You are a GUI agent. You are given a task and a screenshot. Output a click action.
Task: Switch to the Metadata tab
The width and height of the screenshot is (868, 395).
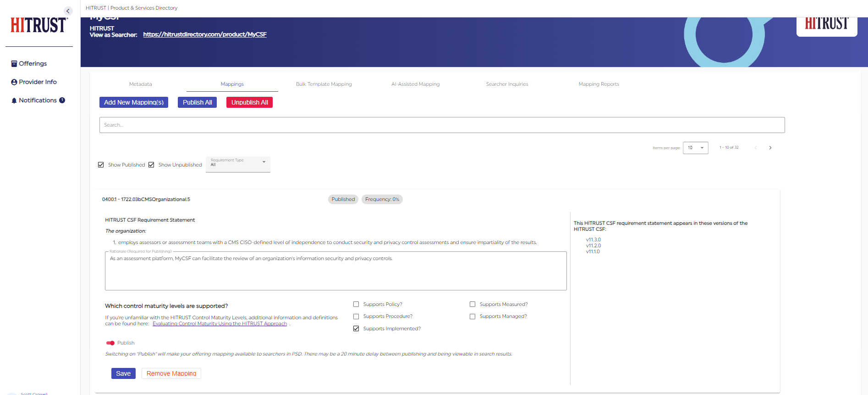tap(141, 84)
